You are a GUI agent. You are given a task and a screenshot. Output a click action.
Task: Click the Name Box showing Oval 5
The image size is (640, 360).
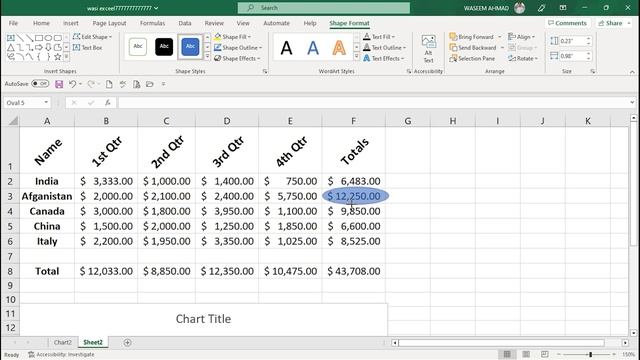click(x=27, y=103)
